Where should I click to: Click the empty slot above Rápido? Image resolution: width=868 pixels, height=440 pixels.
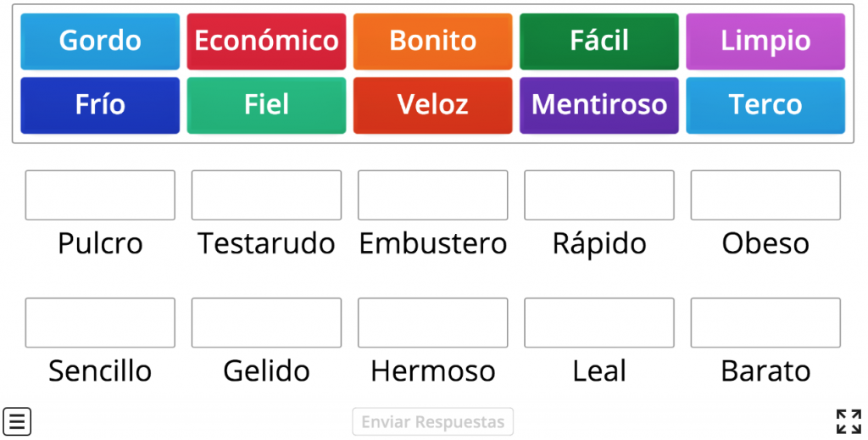coord(599,195)
